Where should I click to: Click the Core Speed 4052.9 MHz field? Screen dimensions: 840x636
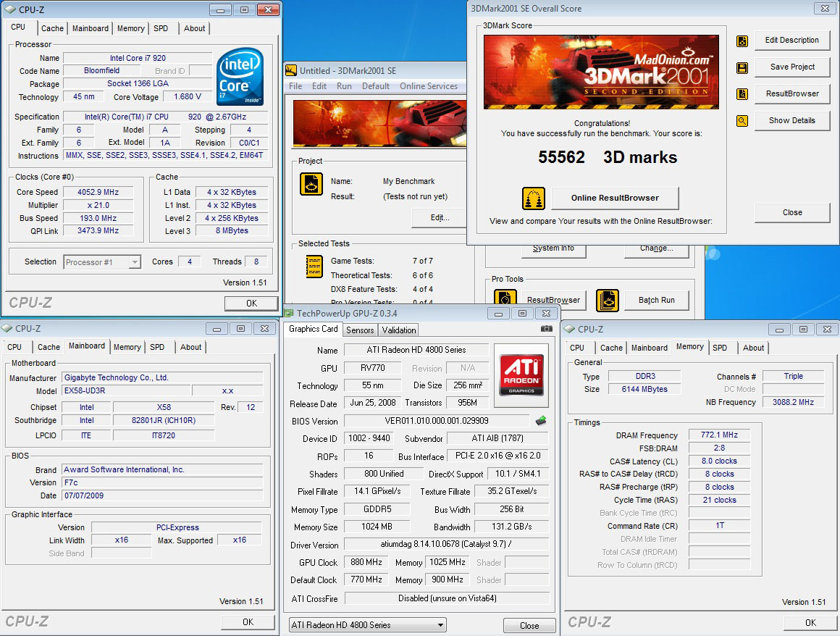click(x=98, y=192)
